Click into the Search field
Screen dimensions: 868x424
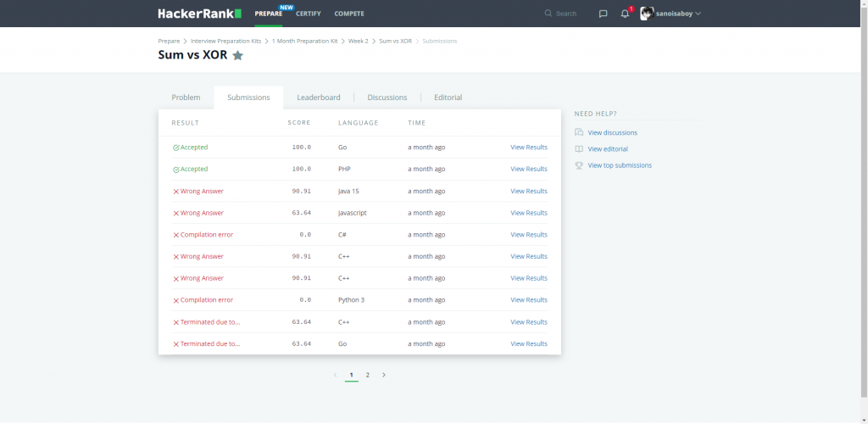[565, 14]
